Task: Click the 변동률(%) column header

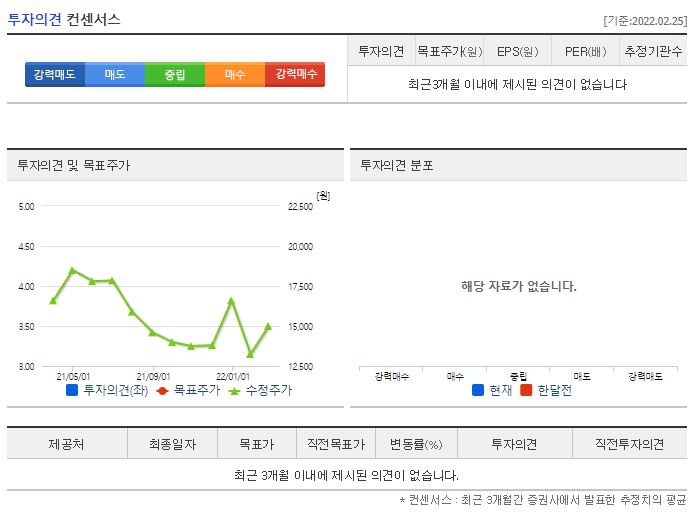Action: pos(416,444)
